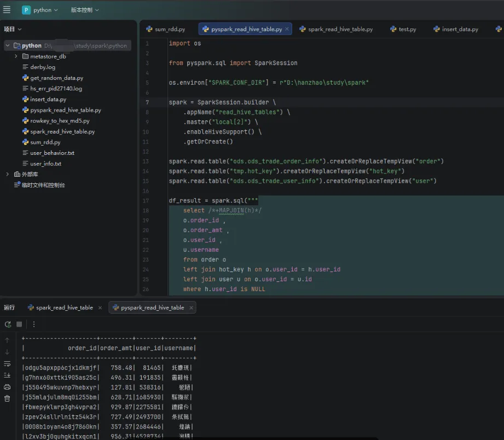Click partially visible tab icon at far right
Viewport: 504px width, 440px height.
click(x=499, y=29)
